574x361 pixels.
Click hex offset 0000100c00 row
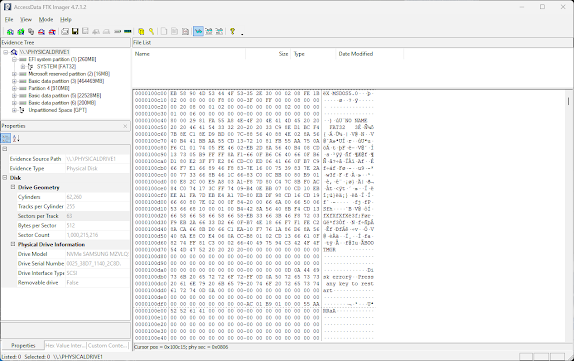click(x=253, y=93)
